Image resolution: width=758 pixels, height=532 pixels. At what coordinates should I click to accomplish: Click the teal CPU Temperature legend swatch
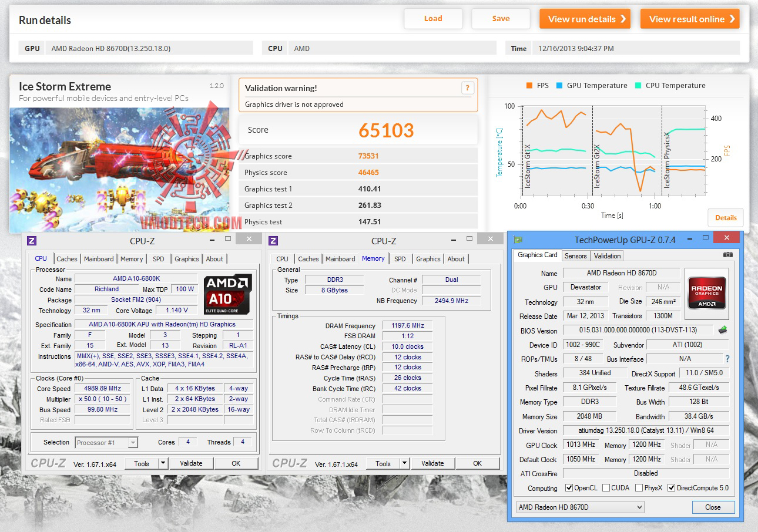coord(638,86)
